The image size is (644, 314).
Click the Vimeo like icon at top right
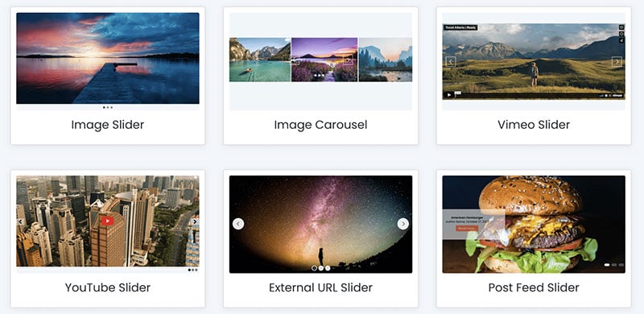point(621,27)
